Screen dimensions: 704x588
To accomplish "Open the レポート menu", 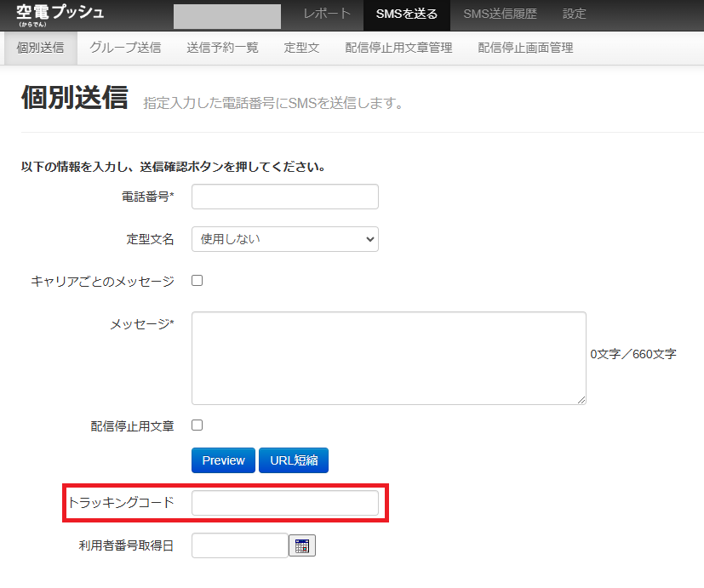I will [327, 14].
